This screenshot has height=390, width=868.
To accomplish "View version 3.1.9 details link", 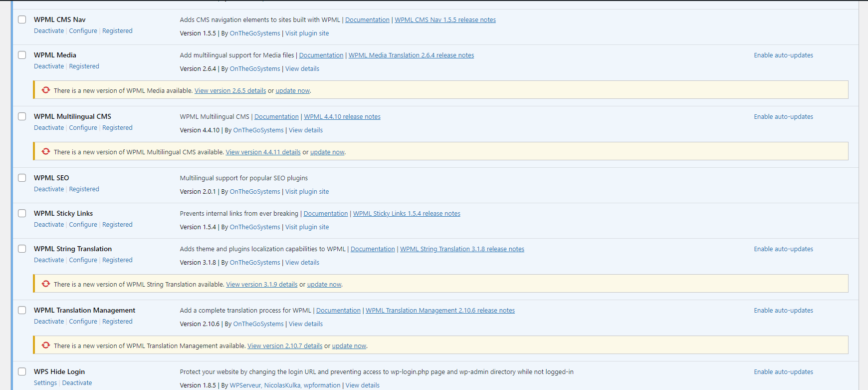I will 261,285.
